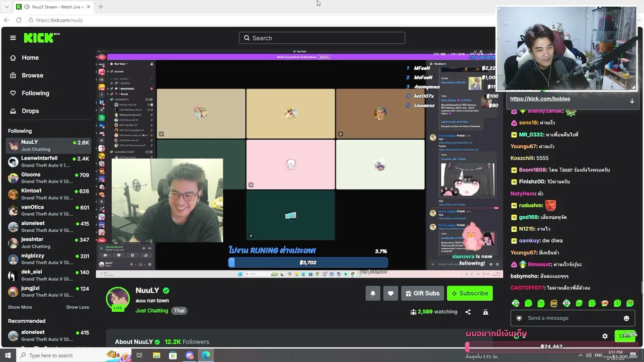Click the taskbar volume speaker icon

click(589, 355)
